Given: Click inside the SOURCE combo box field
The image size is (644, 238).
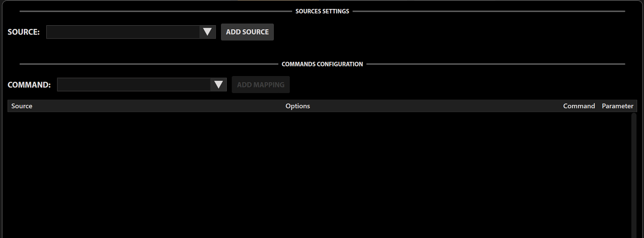Looking at the screenshot, I should [123, 32].
